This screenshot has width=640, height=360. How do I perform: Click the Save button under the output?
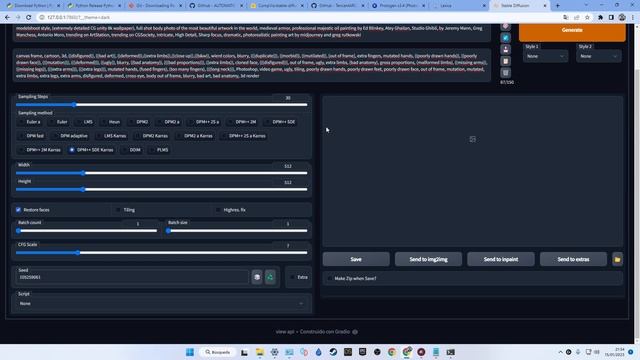pyautogui.click(x=356, y=259)
